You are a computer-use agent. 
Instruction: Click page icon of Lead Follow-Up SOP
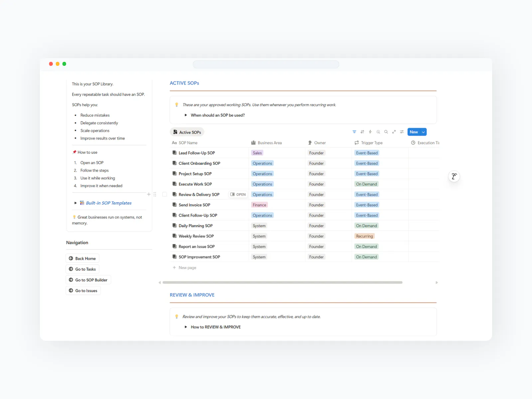click(x=174, y=153)
